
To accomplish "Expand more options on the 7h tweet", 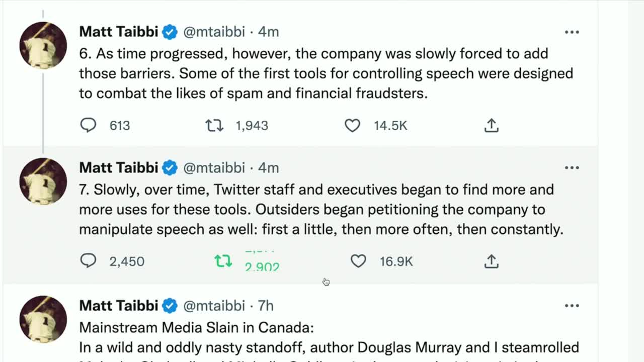I will (x=572, y=306).
